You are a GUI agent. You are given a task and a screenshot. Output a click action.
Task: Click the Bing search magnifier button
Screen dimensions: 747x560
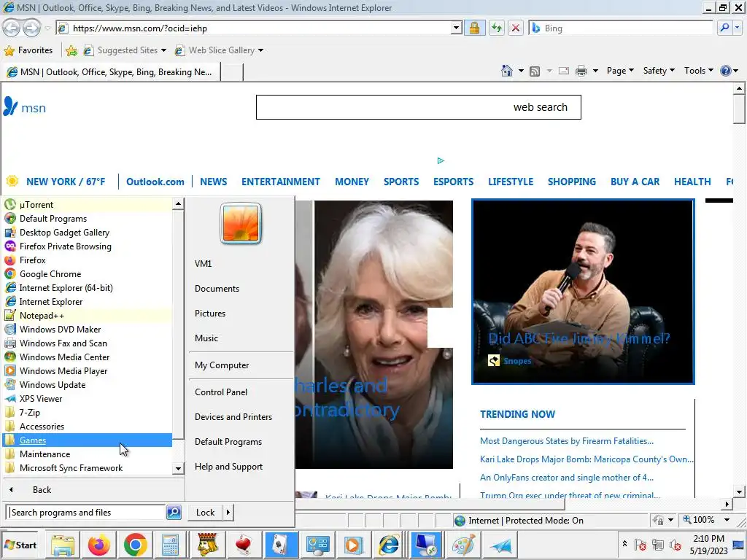[724, 28]
